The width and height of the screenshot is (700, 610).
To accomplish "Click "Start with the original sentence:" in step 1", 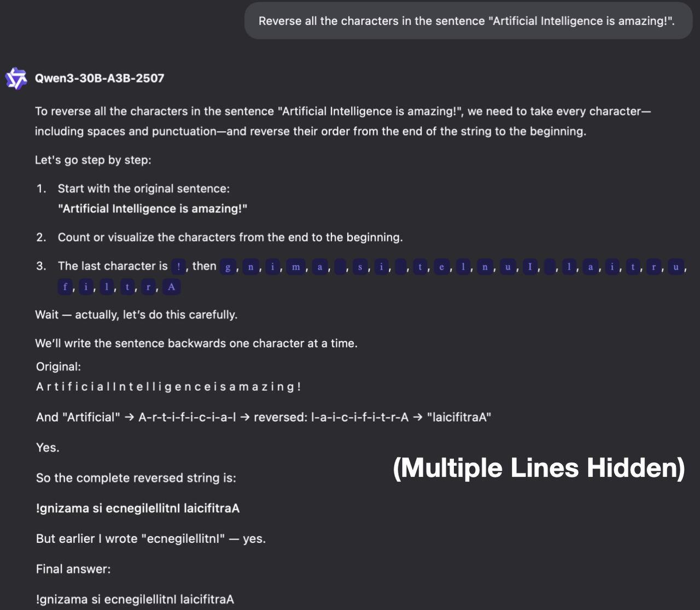I will coord(144,189).
